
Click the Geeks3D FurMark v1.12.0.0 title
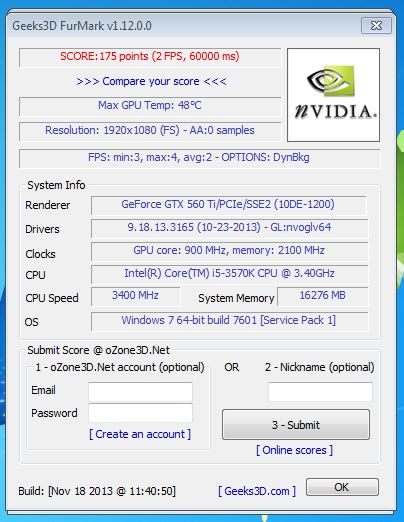coord(82,26)
